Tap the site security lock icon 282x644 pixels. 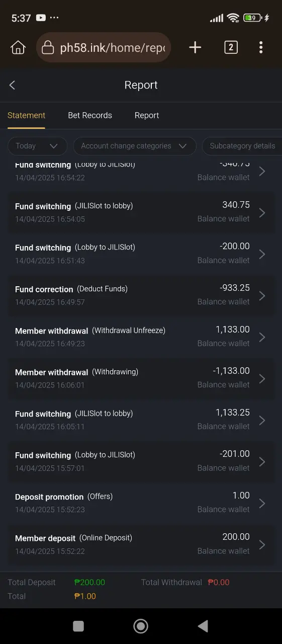coord(48,48)
